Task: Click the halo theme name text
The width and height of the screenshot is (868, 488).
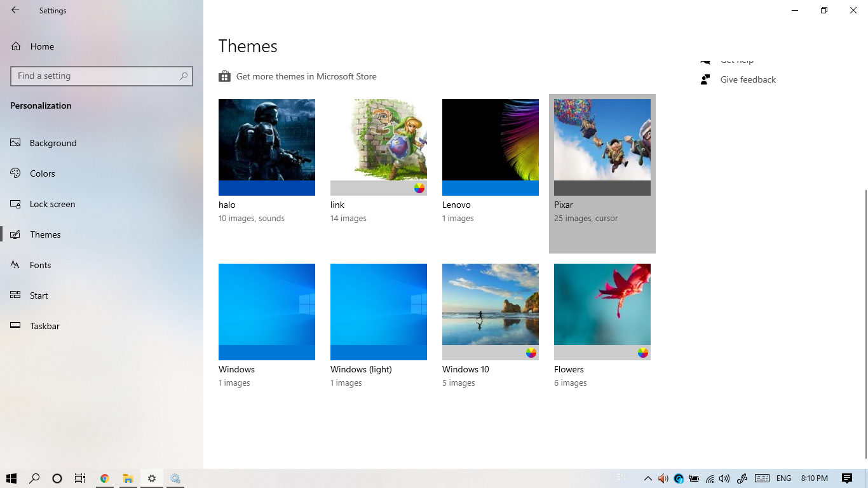Action: coord(227,205)
